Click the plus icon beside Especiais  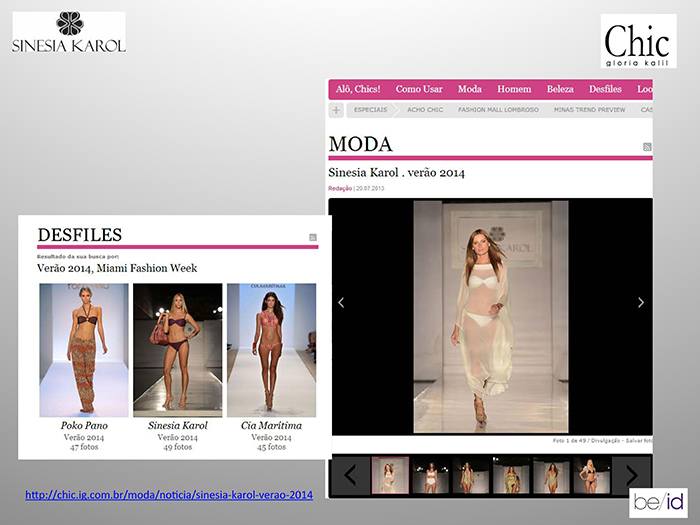click(x=336, y=110)
